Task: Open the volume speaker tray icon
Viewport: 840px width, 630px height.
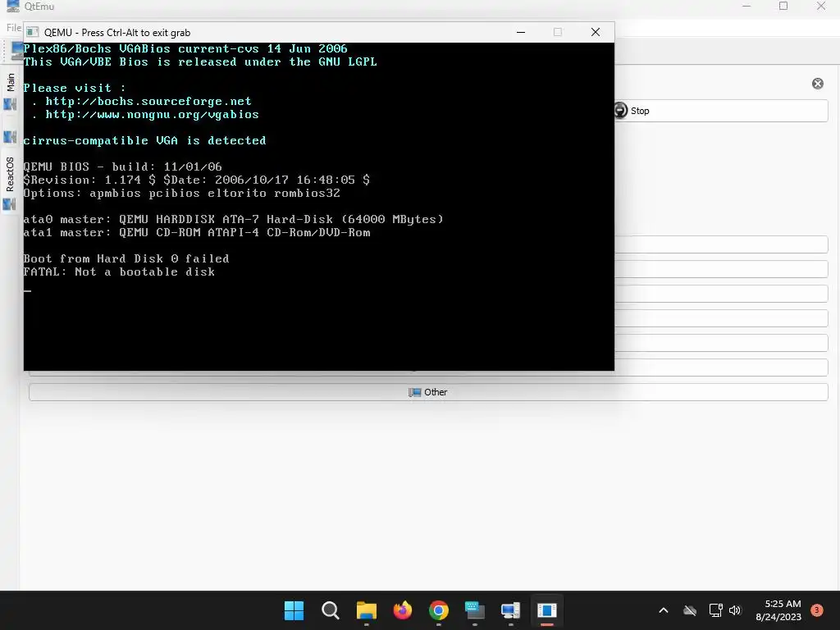Action: coord(735,610)
